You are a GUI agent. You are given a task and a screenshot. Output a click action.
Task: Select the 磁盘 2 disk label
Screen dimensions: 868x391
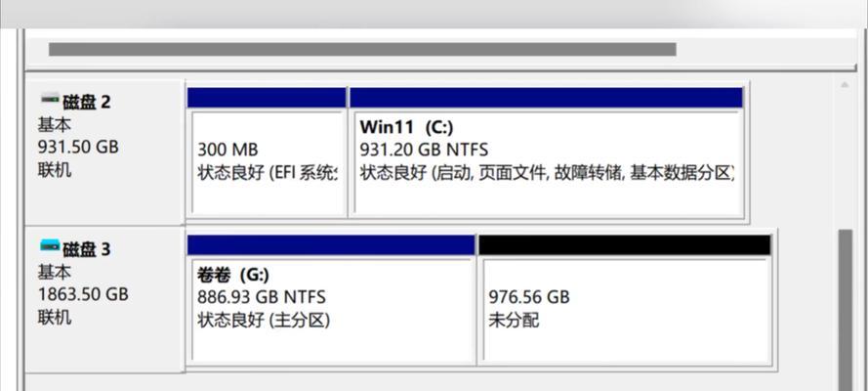point(86,103)
